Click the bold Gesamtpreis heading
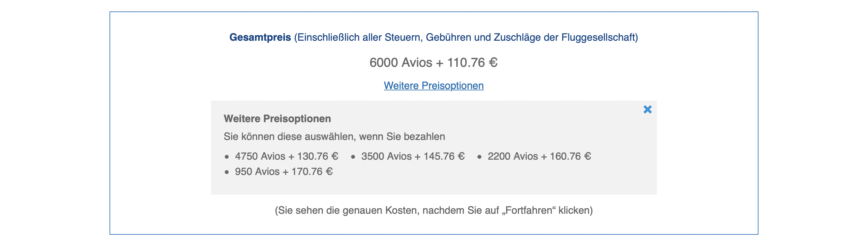 tap(260, 37)
